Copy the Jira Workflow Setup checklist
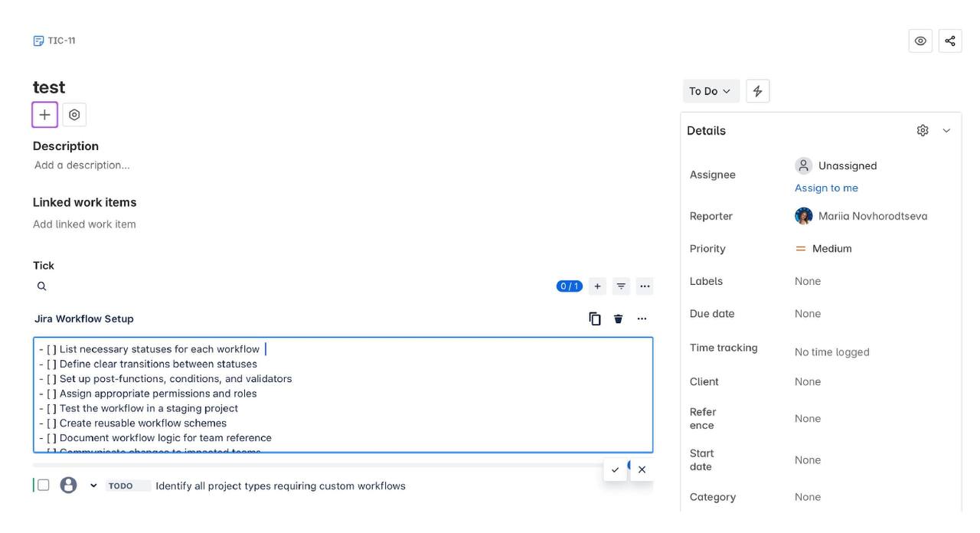Screen dimensions: 980x533 click(x=595, y=319)
